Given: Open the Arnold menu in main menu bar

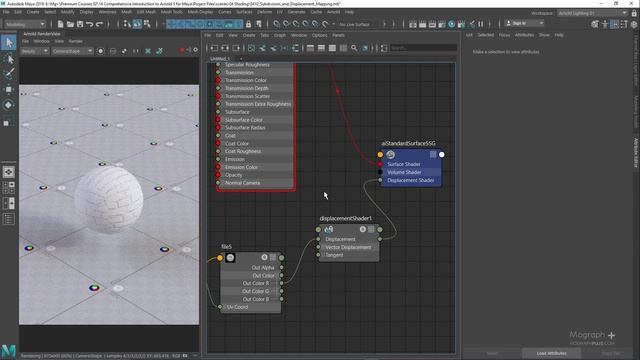Looking at the screenshot, I should [333, 12].
